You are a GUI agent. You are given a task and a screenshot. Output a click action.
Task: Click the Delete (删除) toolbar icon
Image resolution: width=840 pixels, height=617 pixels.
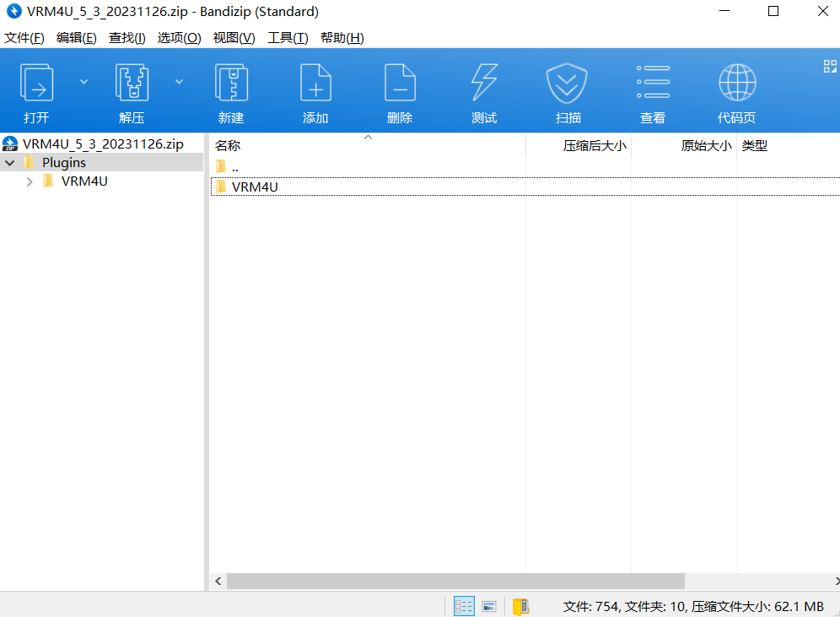(x=400, y=83)
